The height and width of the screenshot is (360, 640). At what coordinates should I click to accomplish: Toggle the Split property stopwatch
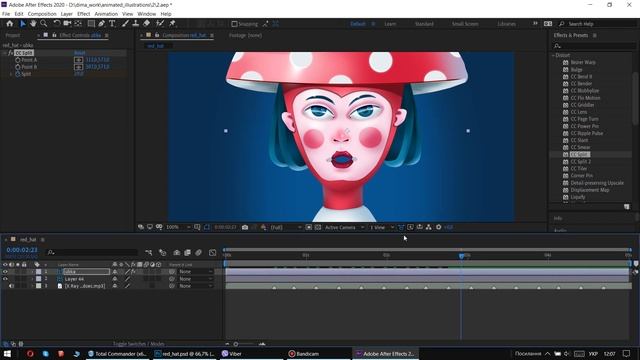[x=18, y=74]
